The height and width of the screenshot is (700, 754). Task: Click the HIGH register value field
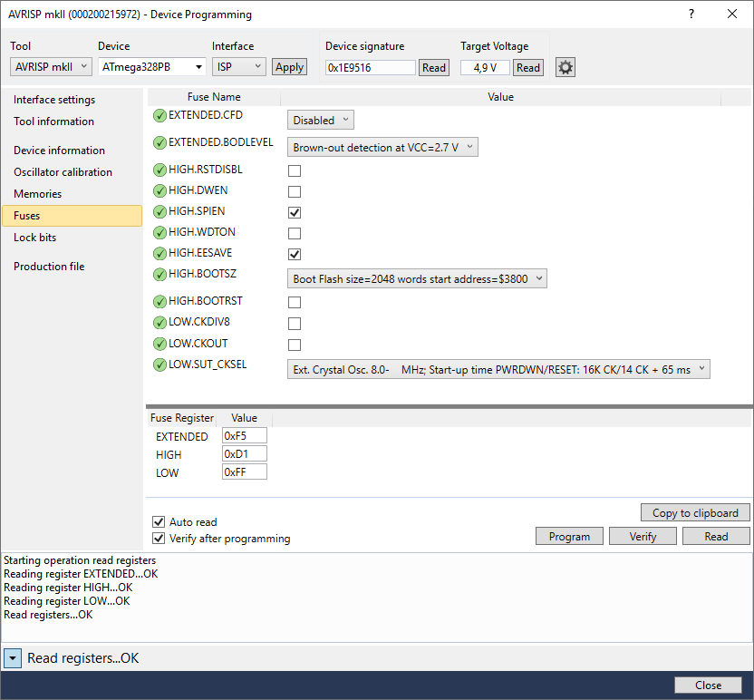coord(245,454)
